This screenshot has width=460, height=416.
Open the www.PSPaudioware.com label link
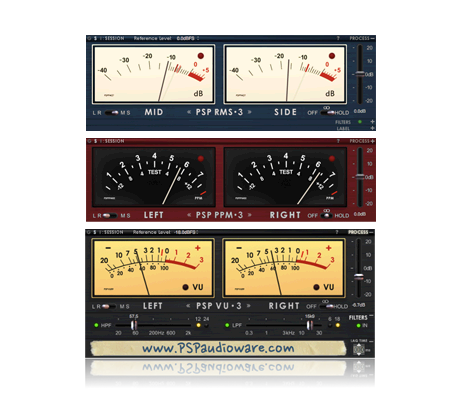click(218, 348)
